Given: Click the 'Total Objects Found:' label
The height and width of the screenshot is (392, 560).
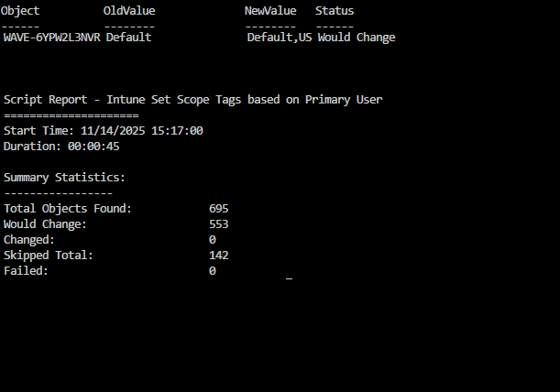Looking at the screenshot, I should coord(68,209).
